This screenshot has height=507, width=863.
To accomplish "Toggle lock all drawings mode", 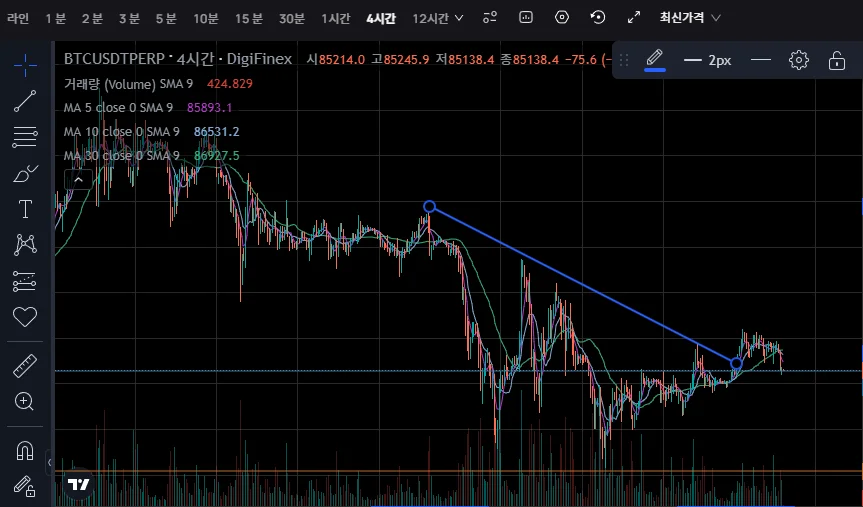I will pos(25,486).
